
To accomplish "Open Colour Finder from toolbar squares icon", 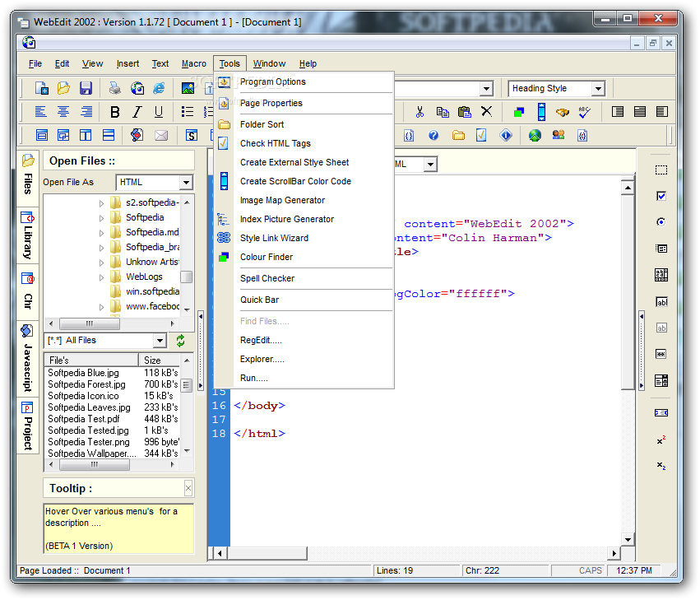I will (519, 112).
